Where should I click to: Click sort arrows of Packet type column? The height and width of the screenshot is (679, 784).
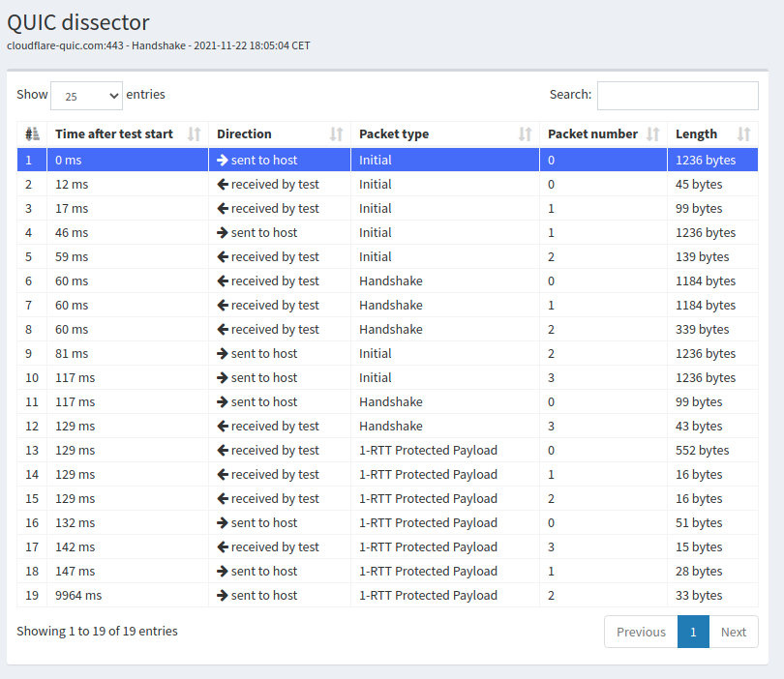525,133
